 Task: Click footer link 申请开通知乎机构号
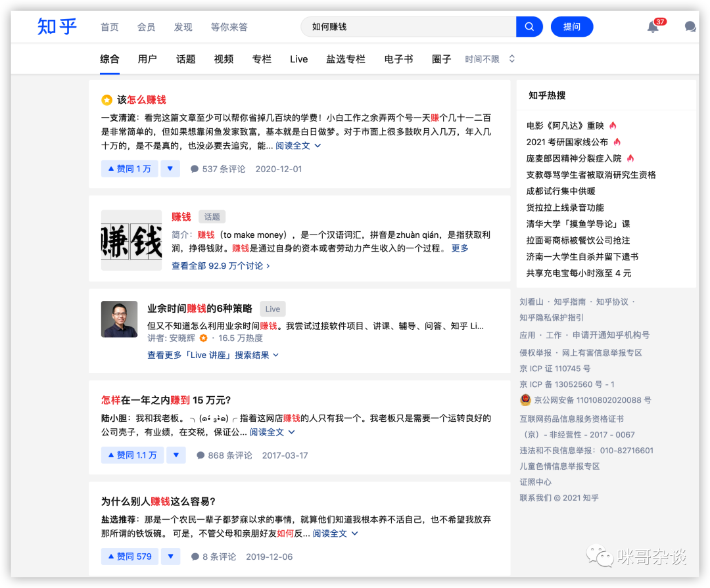[x=611, y=336]
